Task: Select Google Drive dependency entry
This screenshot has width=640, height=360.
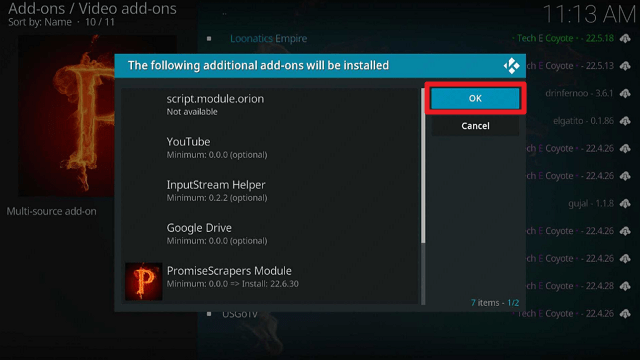Action: pyautogui.click(x=271, y=233)
